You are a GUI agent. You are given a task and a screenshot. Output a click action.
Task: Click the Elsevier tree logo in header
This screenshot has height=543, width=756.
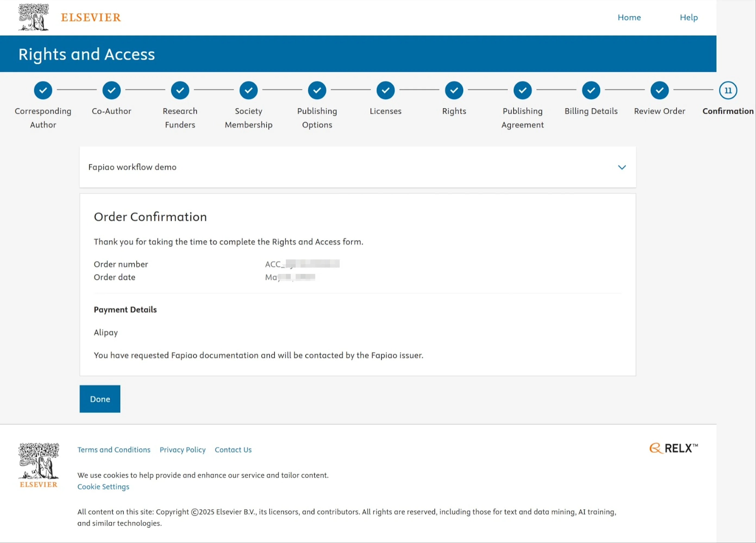coord(33,17)
